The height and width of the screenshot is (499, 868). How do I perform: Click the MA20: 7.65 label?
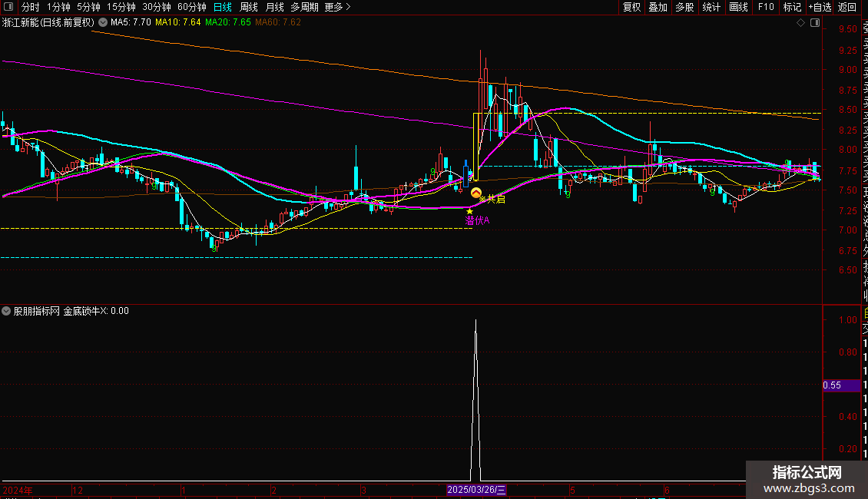227,22
